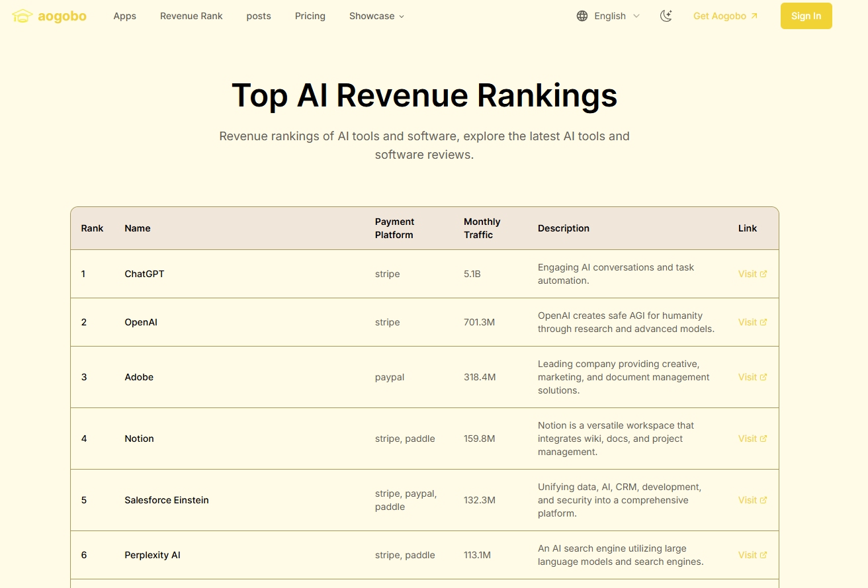
Task: Click the OpenAI safe AGI description
Action: (626, 322)
